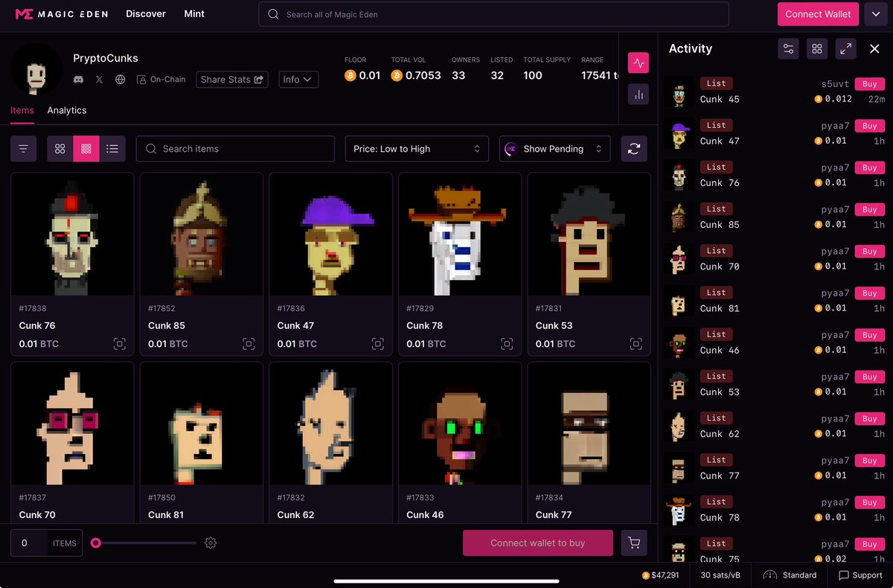Open the detail scan icon on Cunk 47
The width and height of the screenshot is (893, 588).
pyautogui.click(x=377, y=344)
